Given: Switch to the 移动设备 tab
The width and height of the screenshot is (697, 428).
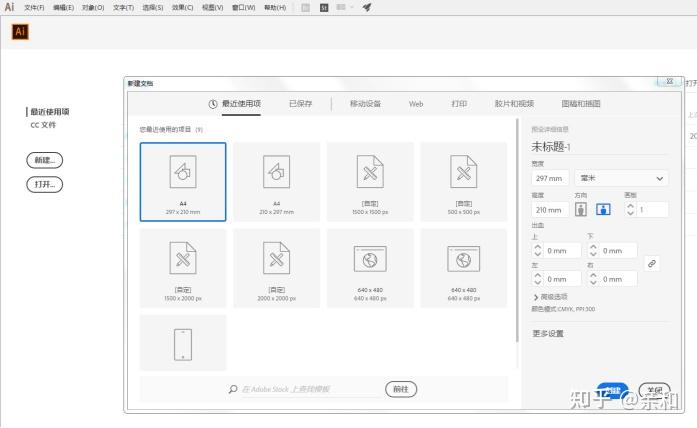Looking at the screenshot, I should click(365, 104).
